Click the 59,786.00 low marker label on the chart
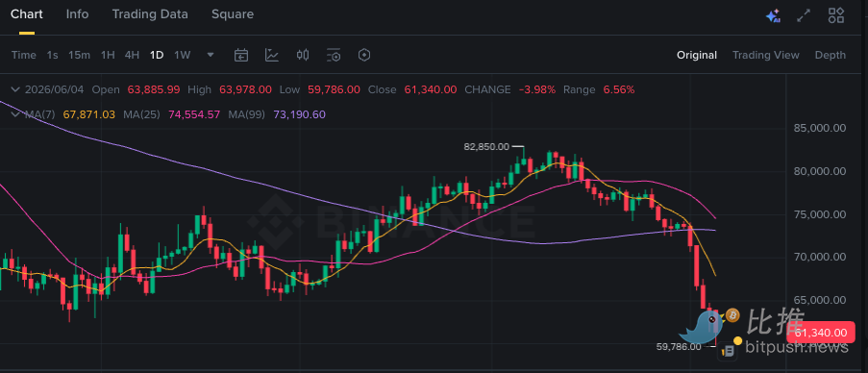Image resolution: width=868 pixels, height=373 pixels. (678, 346)
